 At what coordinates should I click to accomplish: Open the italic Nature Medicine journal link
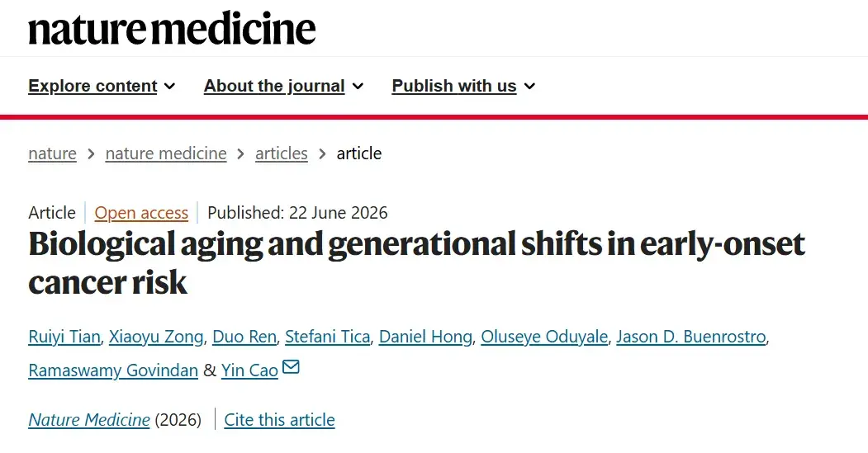[89, 420]
